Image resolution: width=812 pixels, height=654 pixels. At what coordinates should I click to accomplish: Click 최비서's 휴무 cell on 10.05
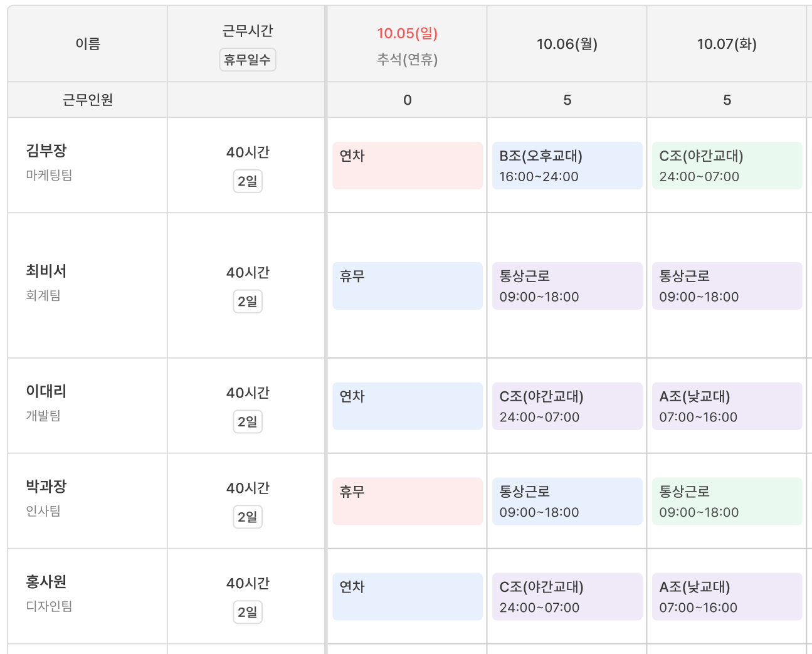pos(408,286)
